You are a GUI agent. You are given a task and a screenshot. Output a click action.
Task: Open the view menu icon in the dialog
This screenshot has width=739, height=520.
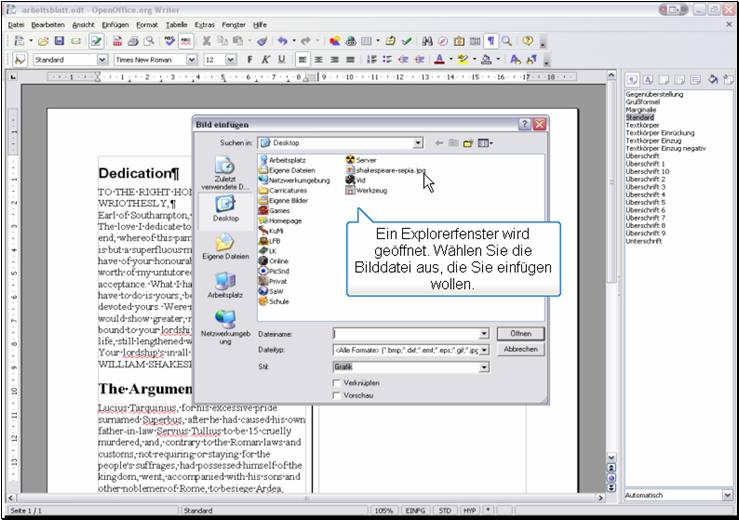point(485,143)
